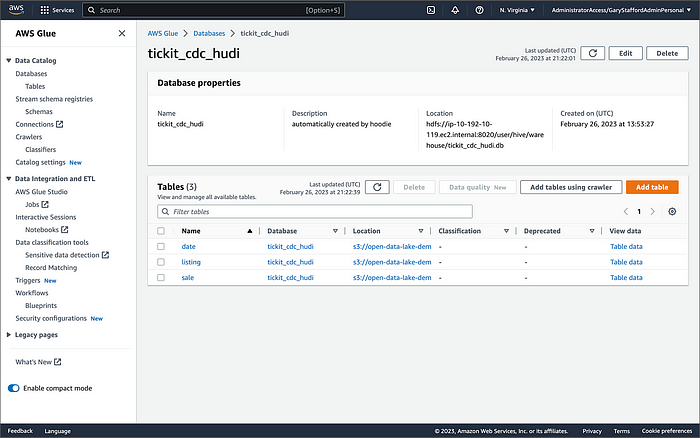Open Workflows in the sidebar
Viewport: 700px width, 438px height.
coord(32,293)
